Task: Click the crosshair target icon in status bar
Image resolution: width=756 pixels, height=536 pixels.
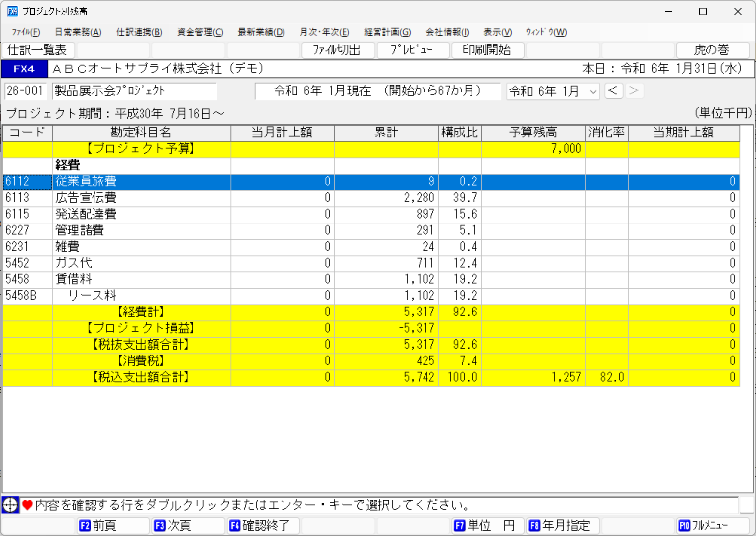Action: 10,505
